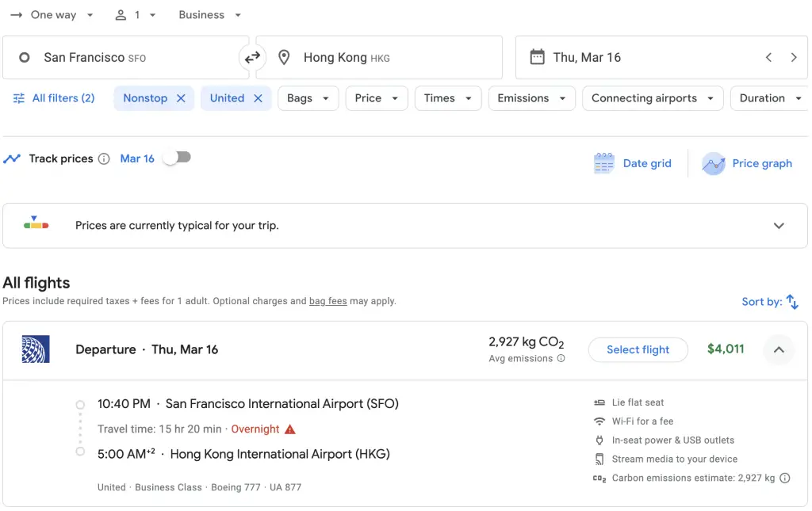Image resolution: width=812 pixels, height=511 pixels.
Task: Expand the typical prices information panel
Action: (779, 226)
